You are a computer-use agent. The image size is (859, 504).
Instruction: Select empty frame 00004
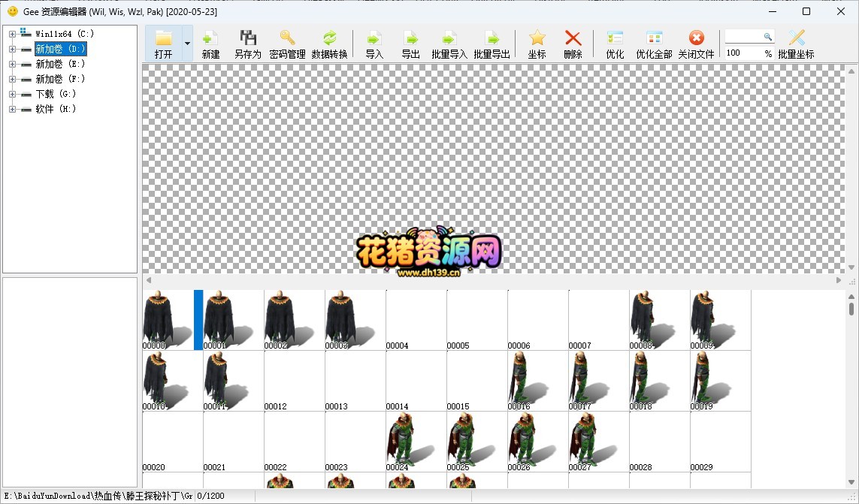tap(416, 320)
